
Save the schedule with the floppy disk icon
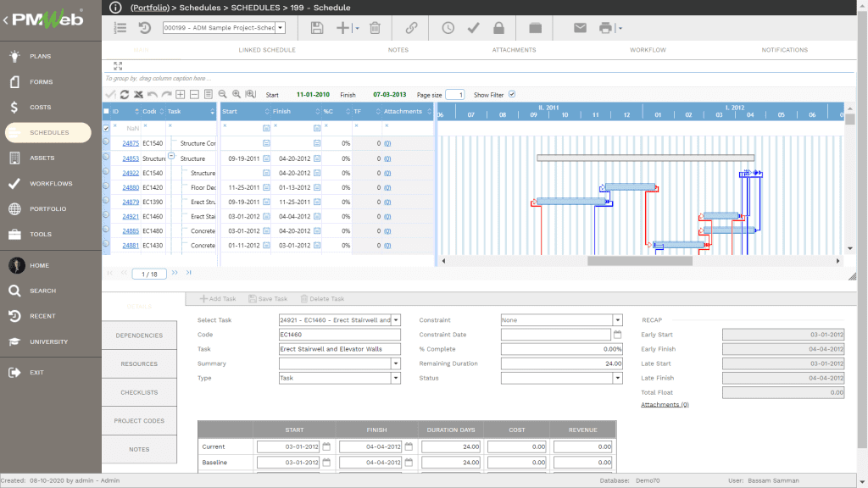[317, 28]
